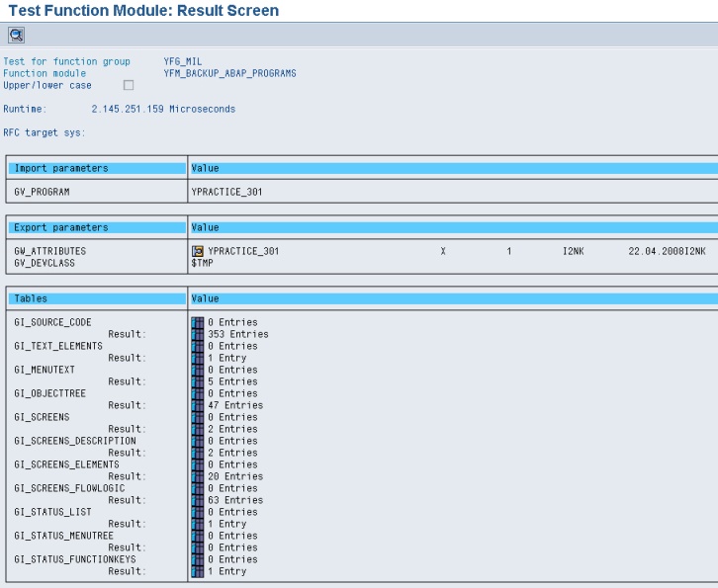Click the YFM_BACKUP_ABAP_PROGRAMS function module name
The width and height of the screenshot is (718, 588).
(x=229, y=73)
